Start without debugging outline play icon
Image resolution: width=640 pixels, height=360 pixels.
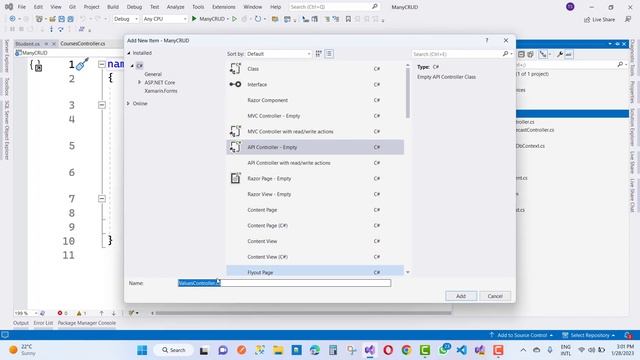(x=234, y=19)
